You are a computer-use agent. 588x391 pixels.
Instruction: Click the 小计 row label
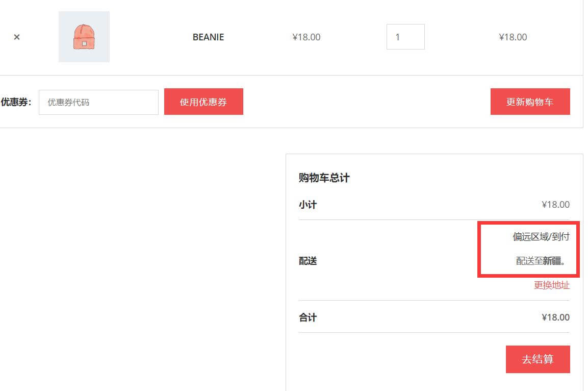308,205
